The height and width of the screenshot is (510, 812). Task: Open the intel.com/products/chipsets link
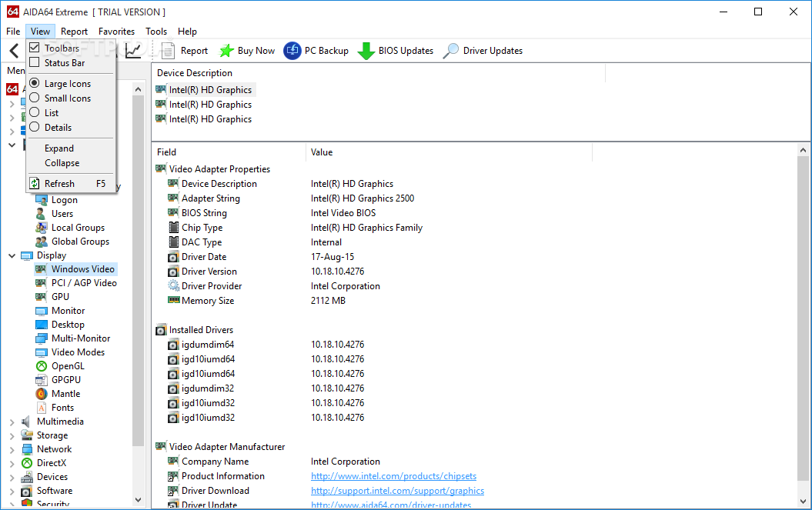[x=393, y=476]
